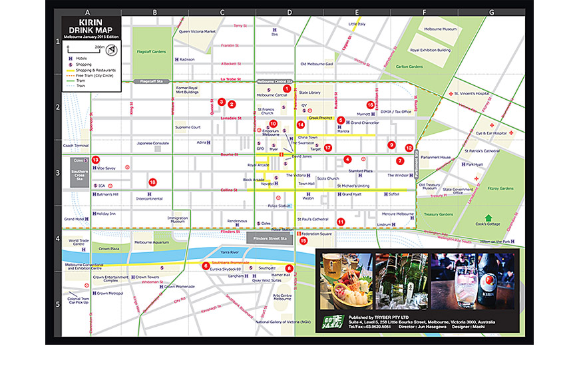Click the National Gallery of Victoria label
This screenshot has width=579, height=392.
click(284, 322)
